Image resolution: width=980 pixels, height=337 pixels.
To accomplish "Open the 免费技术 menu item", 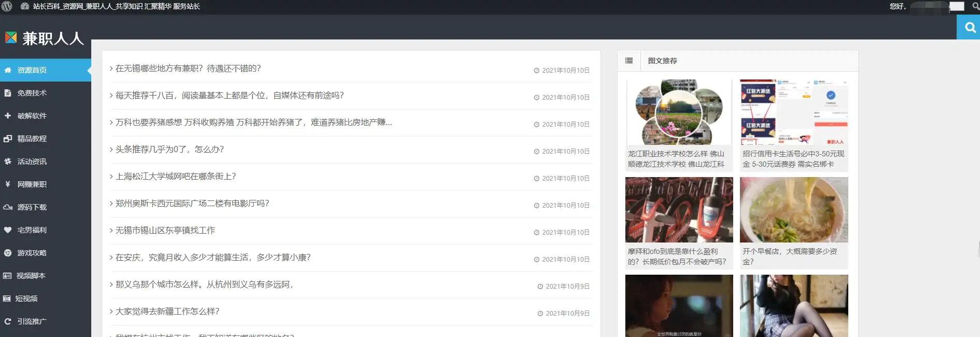I will coord(46,93).
